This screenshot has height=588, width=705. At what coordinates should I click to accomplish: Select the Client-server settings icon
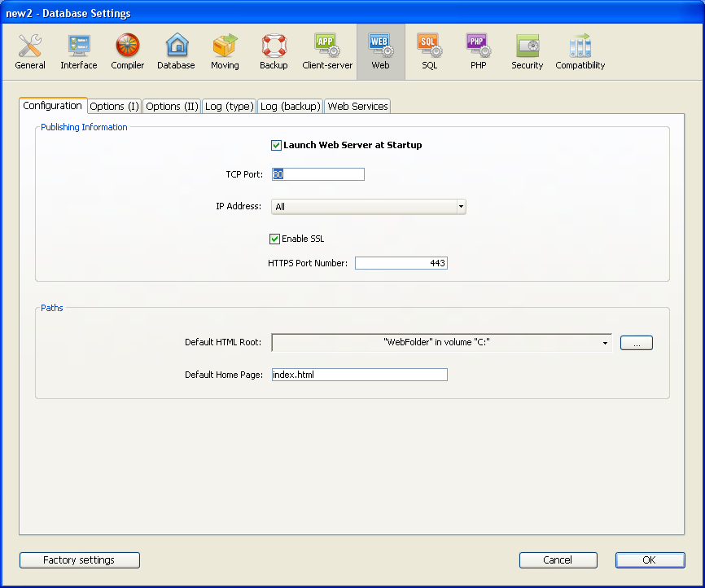(327, 52)
